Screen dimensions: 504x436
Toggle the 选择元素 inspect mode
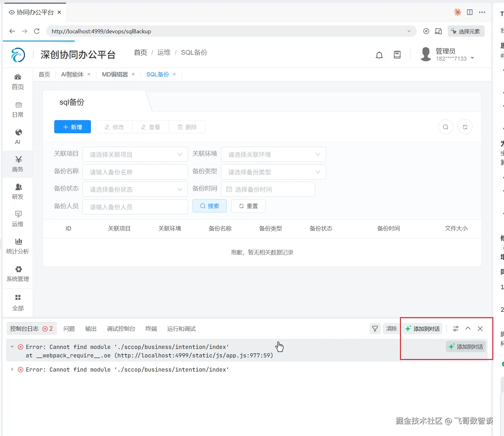click(466, 31)
